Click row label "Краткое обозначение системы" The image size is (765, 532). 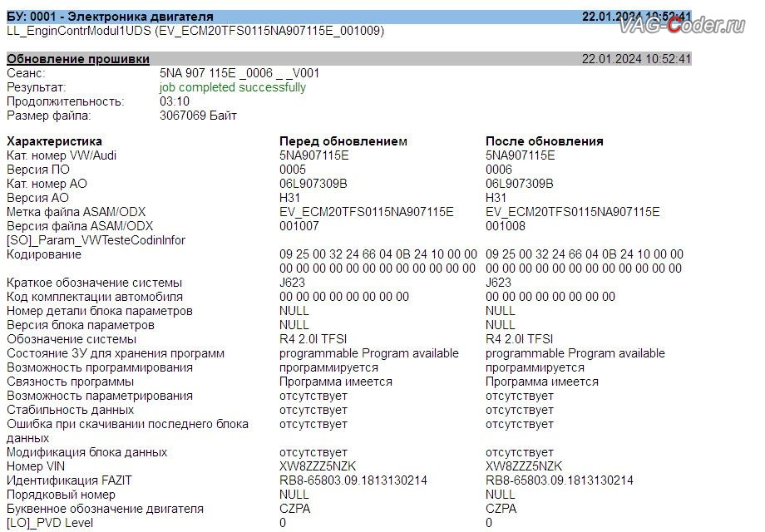coord(94,283)
